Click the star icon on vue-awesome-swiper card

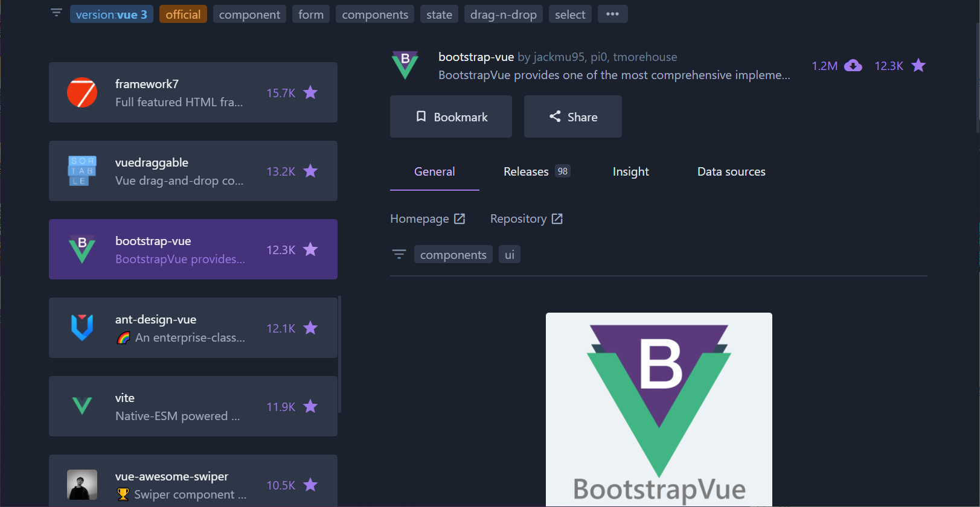[x=310, y=485]
